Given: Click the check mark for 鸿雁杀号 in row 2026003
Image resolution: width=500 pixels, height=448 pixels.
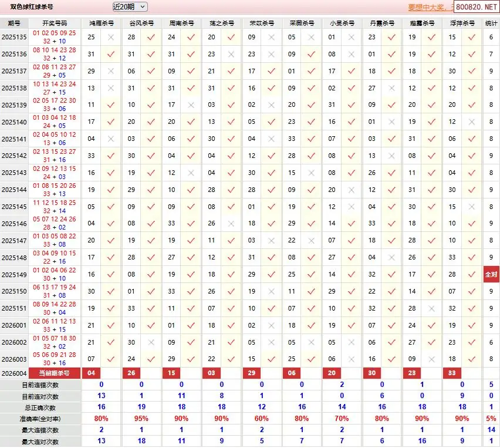Looking at the screenshot, I should click(110, 359).
